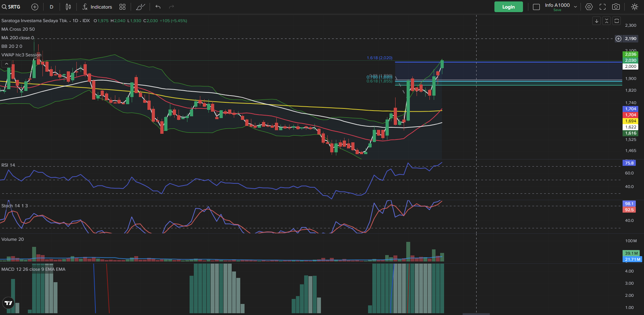The image size is (644, 315).
Task: Open the layout setup square icon
Action: point(536,7)
